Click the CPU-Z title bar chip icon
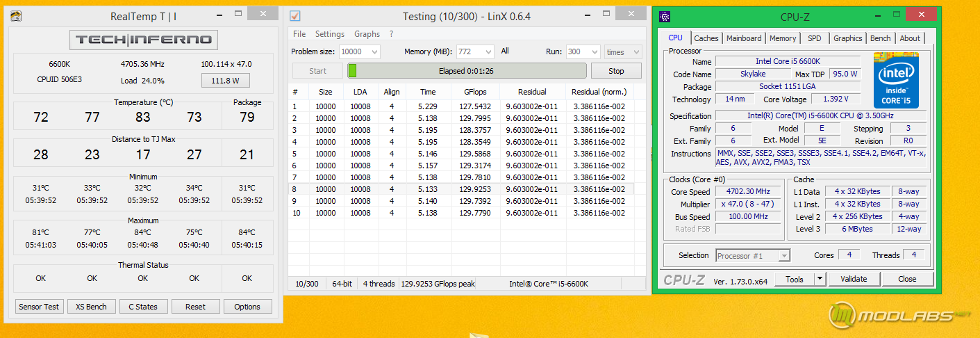The width and height of the screenshot is (980, 338). point(665,17)
